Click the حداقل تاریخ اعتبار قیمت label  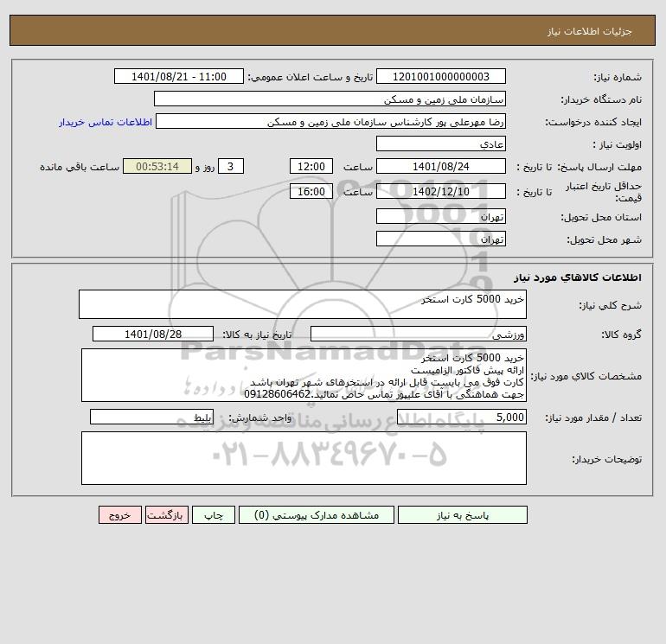(x=604, y=192)
